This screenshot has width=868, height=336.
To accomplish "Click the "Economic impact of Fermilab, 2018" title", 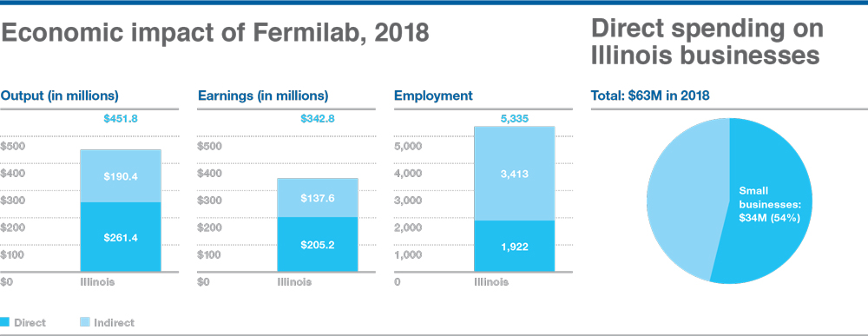I will click(215, 33).
